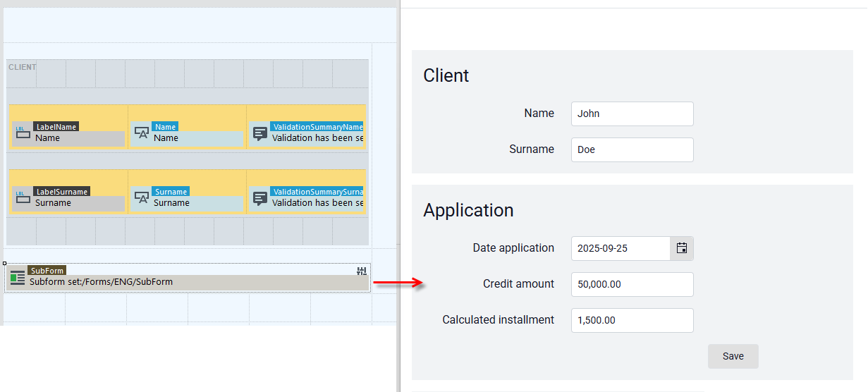Click the Surname row validation message text
868x392 pixels.
coord(317,203)
